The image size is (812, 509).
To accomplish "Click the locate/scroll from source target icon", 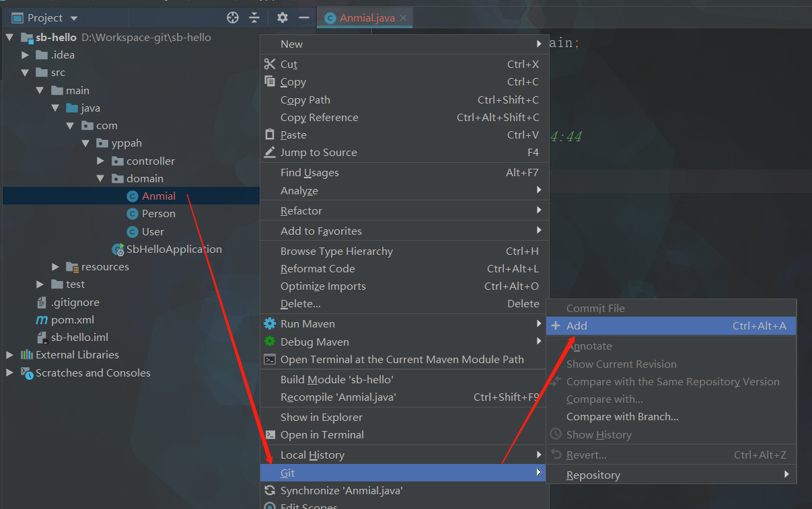I will 233,17.
